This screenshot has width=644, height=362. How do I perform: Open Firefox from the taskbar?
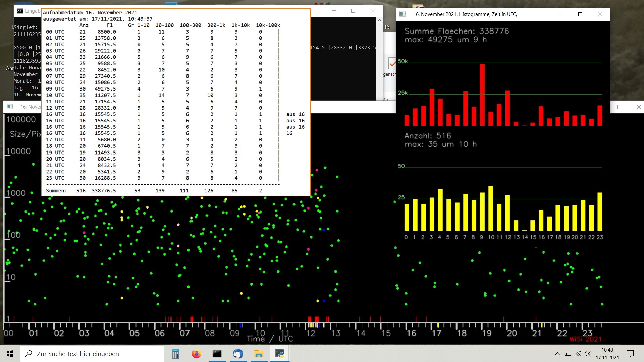(x=196, y=354)
